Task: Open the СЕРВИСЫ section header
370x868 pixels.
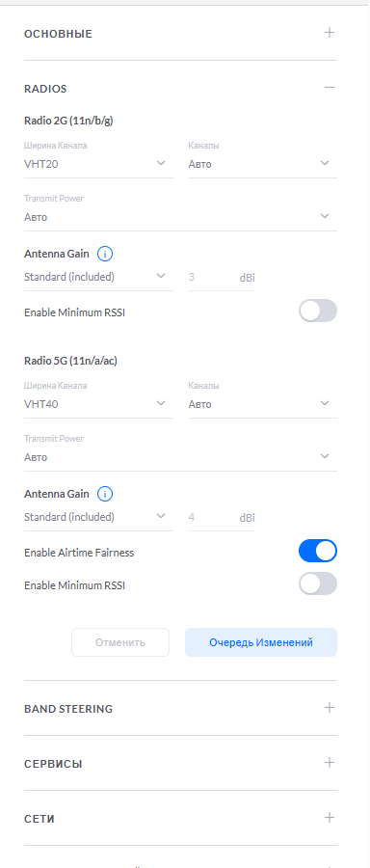Action: (x=180, y=764)
